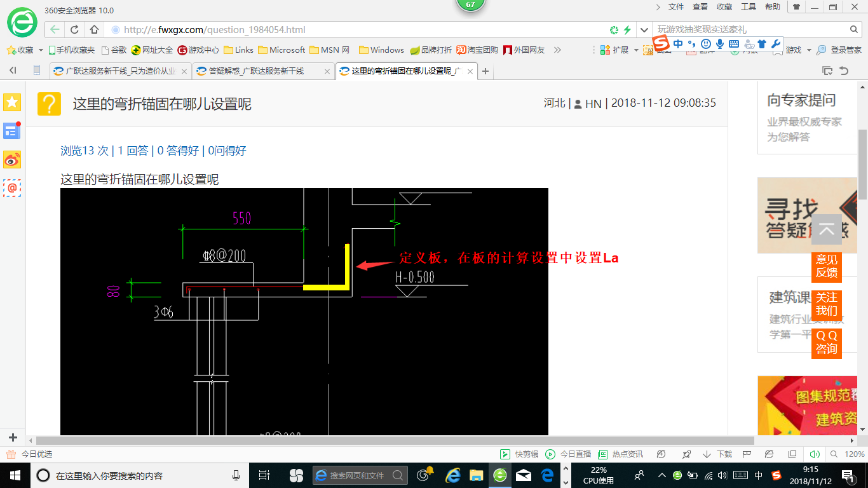Open the Task View icon on taskbar
The height and width of the screenshot is (488, 868).
pyautogui.click(x=264, y=475)
